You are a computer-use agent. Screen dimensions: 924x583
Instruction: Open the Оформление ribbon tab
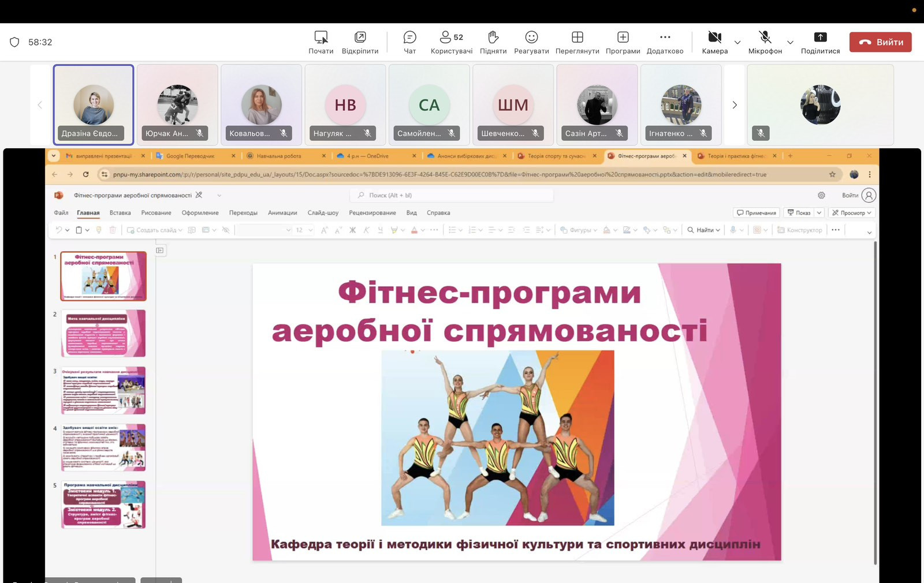[200, 213]
